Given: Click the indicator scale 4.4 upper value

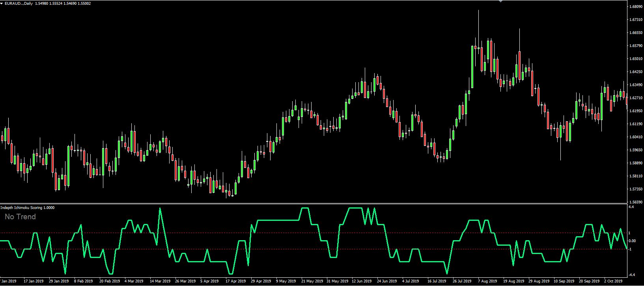Looking at the screenshot, I should point(631,207).
